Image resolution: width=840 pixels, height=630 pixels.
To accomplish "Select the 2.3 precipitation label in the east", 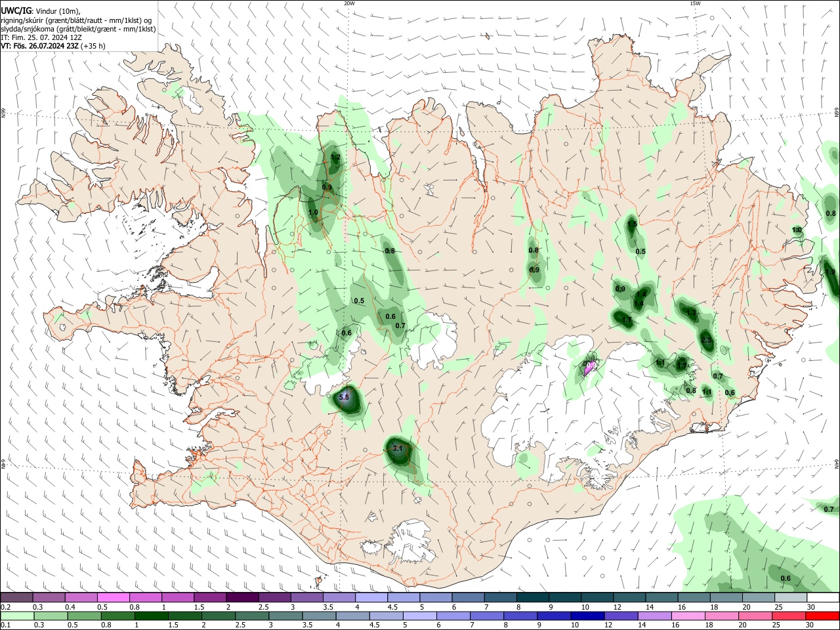I will click(x=706, y=340).
